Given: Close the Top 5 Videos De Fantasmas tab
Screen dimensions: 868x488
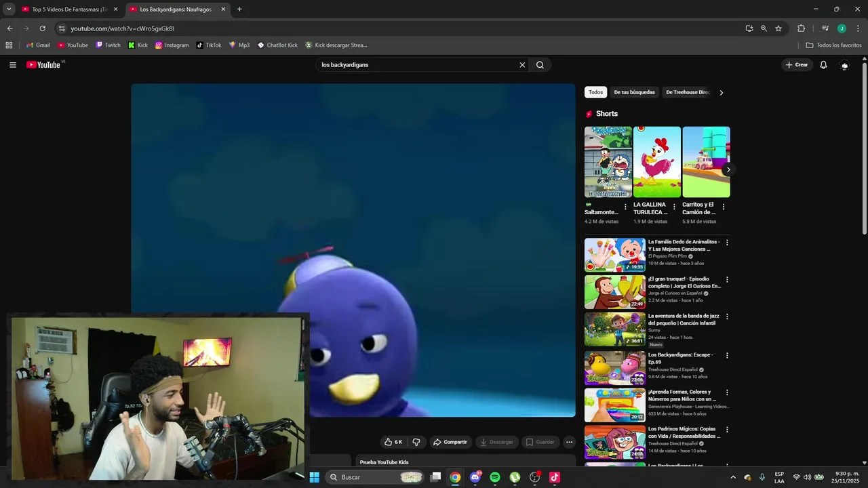Looking at the screenshot, I should coord(115,9).
